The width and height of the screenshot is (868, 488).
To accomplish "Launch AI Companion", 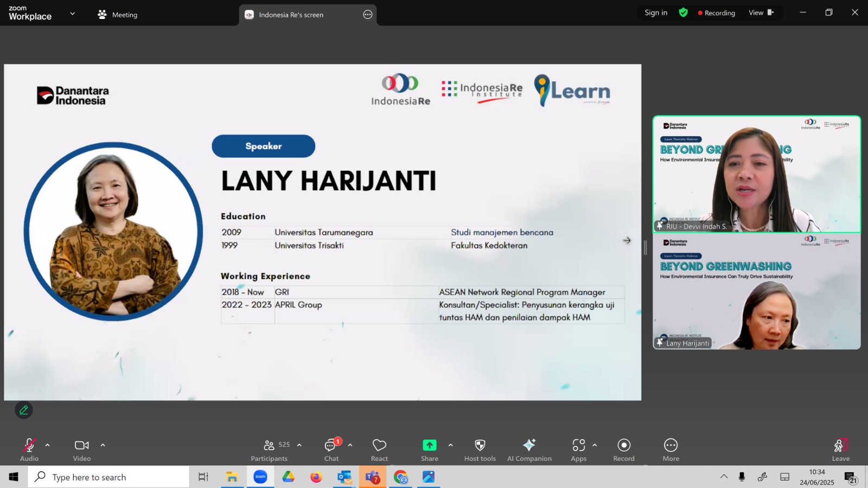I will [x=529, y=450].
